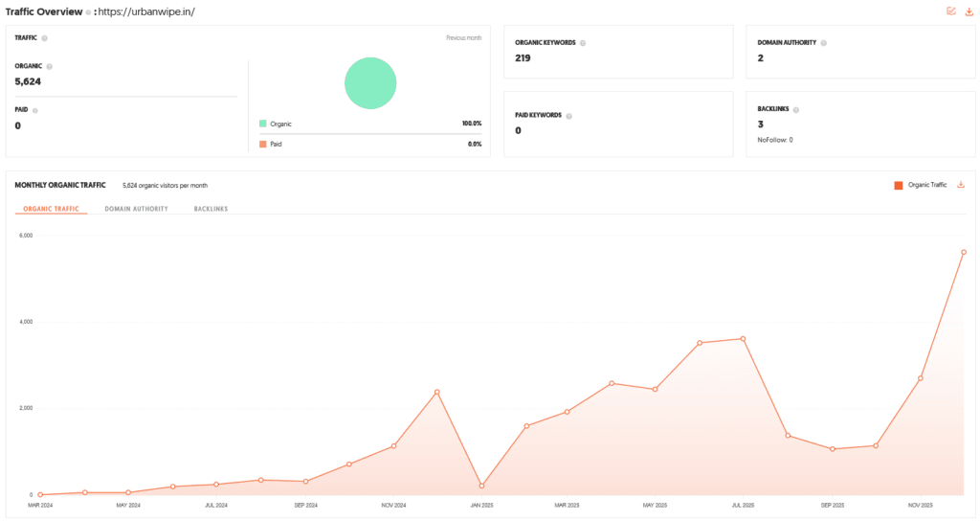Switch to the BACKLINKS chart tab
This screenshot has height=521, width=980.
pyautogui.click(x=211, y=209)
